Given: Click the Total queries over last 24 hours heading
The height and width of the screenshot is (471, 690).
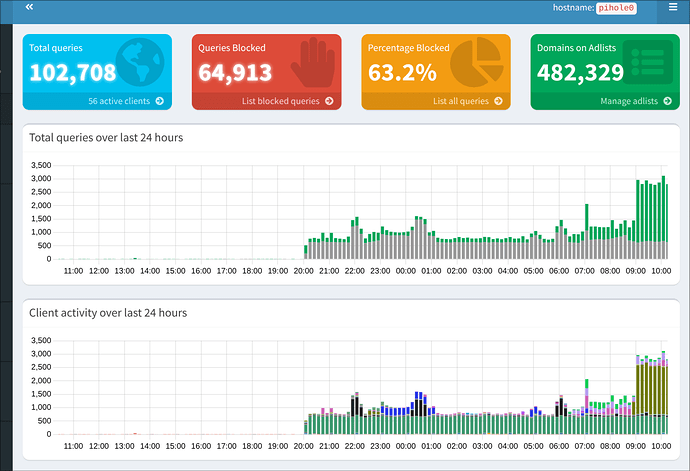Looking at the screenshot, I should click(x=106, y=138).
